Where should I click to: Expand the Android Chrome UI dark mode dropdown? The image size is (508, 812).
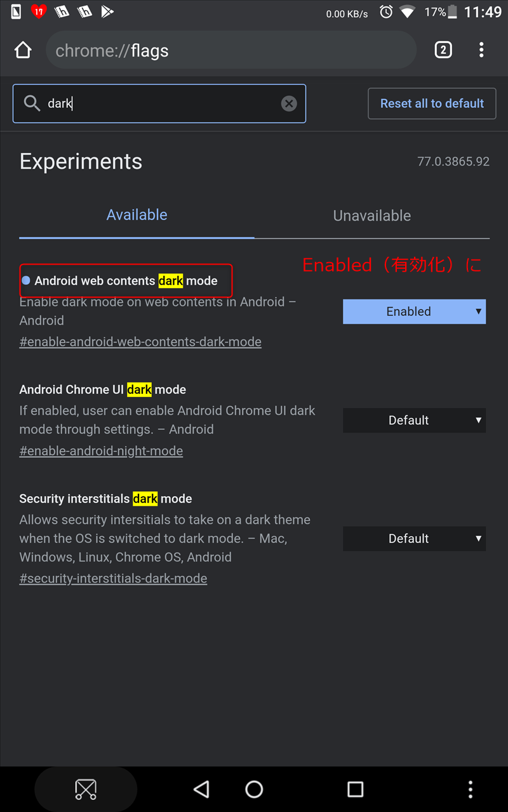pos(414,420)
